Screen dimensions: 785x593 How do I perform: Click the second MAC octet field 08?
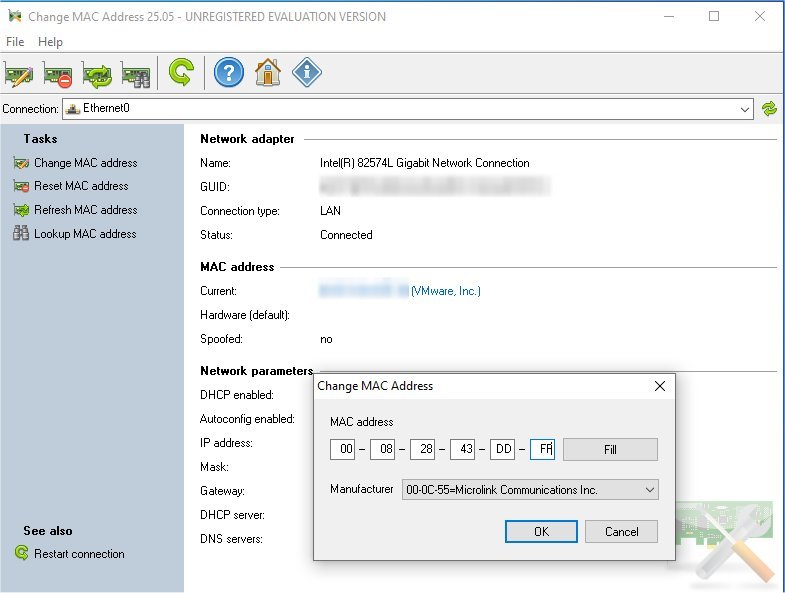click(x=382, y=449)
